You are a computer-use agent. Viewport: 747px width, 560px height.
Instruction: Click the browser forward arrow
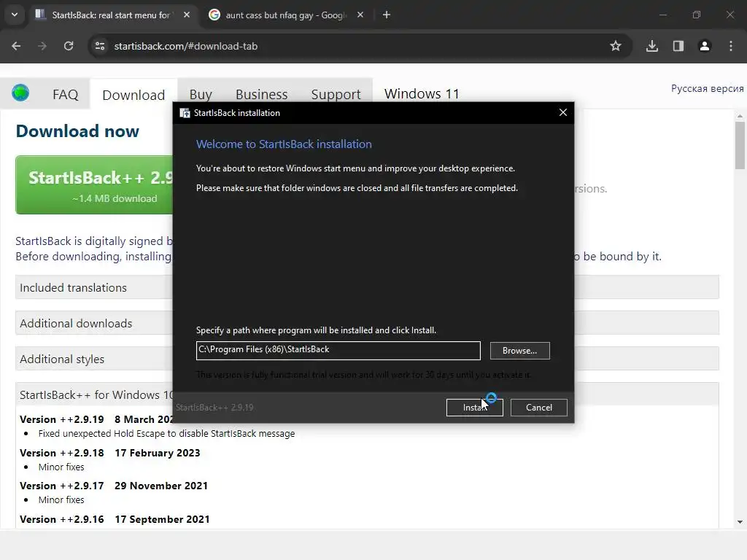coord(42,46)
